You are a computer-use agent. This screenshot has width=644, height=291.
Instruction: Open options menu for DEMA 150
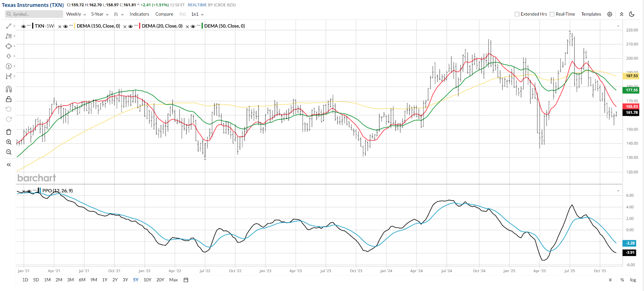(71, 26)
